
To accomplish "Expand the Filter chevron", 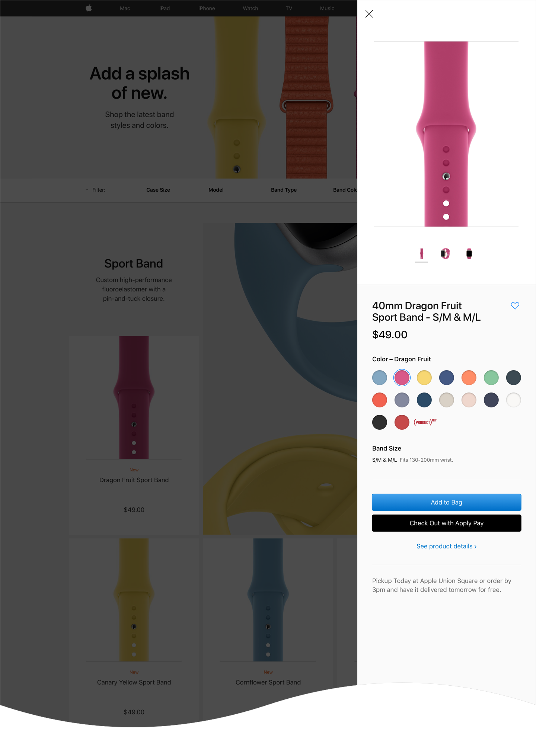I will [87, 190].
